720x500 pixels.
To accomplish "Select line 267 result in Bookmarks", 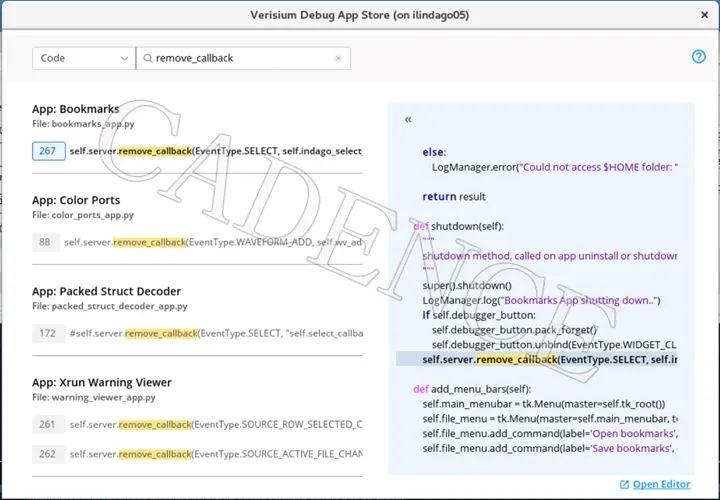I will pos(48,151).
